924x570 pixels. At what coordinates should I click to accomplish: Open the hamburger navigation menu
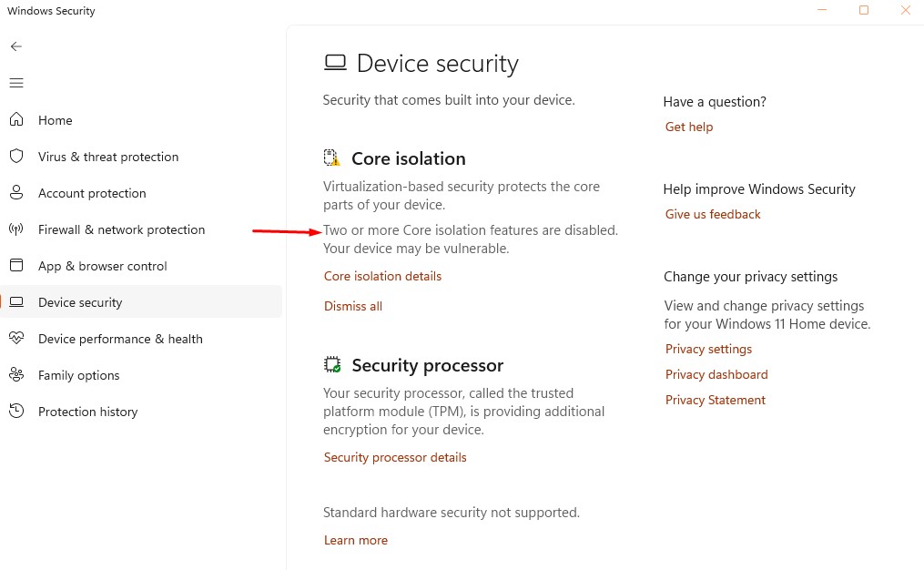(x=15, y=83)
